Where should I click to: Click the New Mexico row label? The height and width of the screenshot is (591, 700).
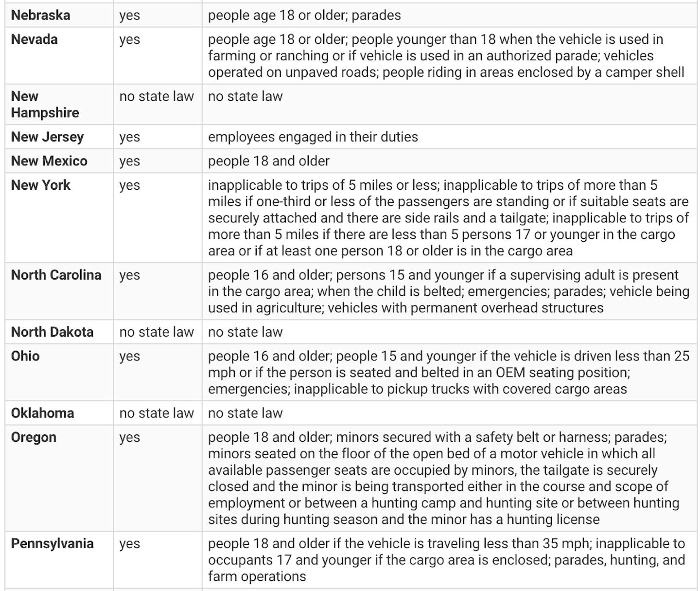click(49, 161)
